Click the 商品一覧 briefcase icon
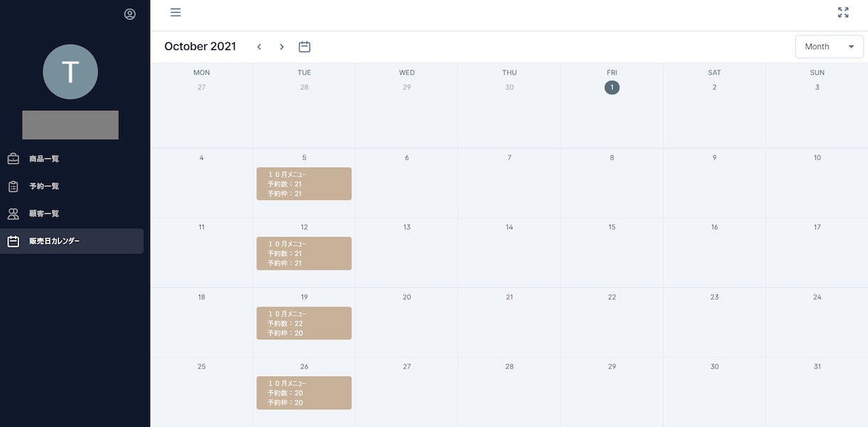 pos(13,159)
